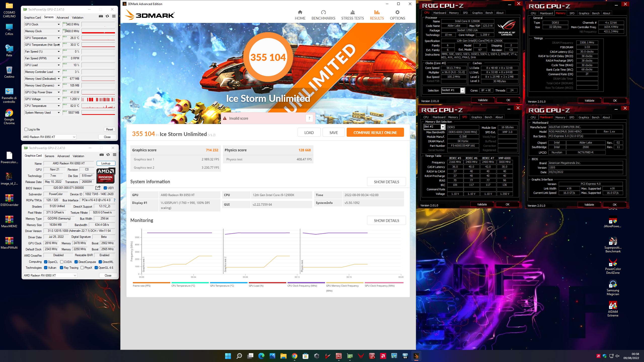The image size is (644, 362).
Task: Toggle the Log to file checkbox
Action: 26,129
